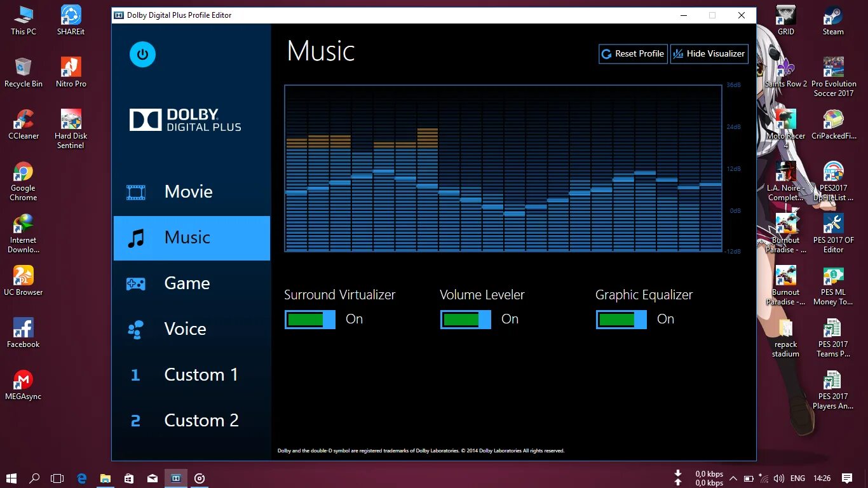Screen dimensions: 868x488
Task: Open the Custom 1 profile
Action: [192, 375]
